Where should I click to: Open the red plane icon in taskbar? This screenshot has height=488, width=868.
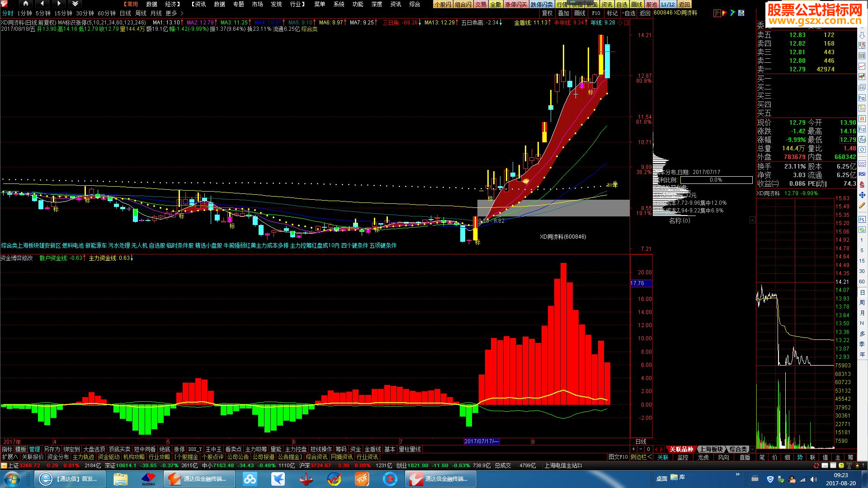click(306, 479)
